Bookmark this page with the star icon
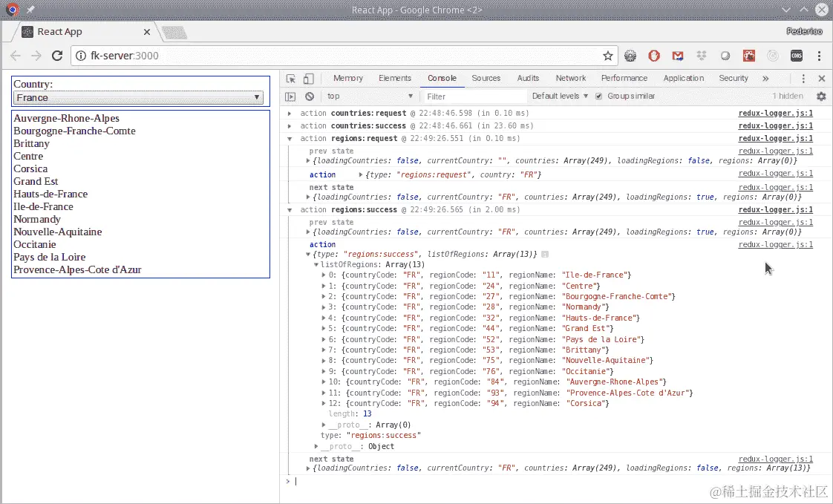The height and width of the screenshot is (504, 833). [607, 56]
